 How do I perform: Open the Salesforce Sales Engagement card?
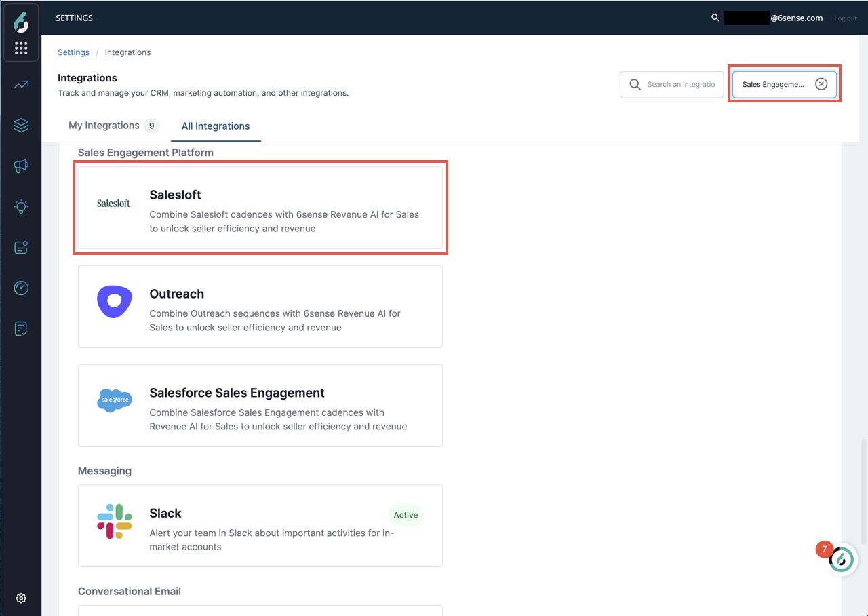pyautogui.click(x=260, y=406)
